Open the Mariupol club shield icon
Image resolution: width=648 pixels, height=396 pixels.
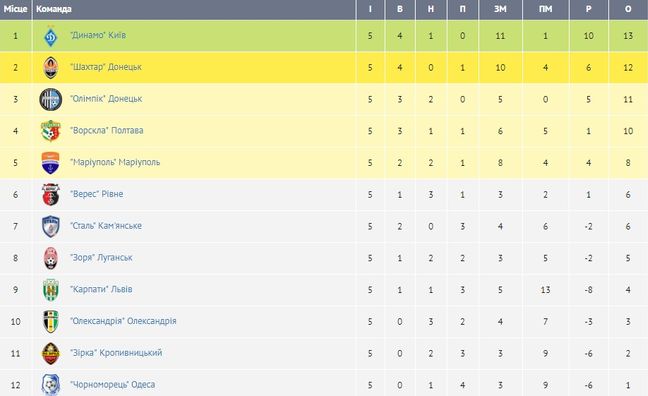(51, 163)
